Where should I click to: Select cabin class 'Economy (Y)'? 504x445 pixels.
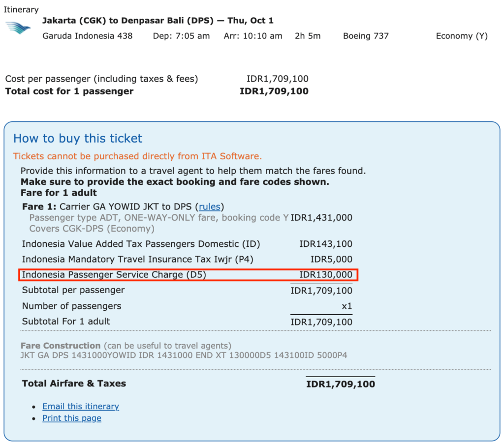462,36
